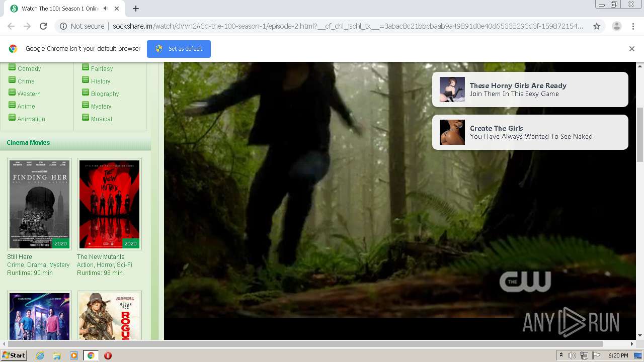Click the video player area
Viewport: 644px width, 362px height.
coord(400,201)
